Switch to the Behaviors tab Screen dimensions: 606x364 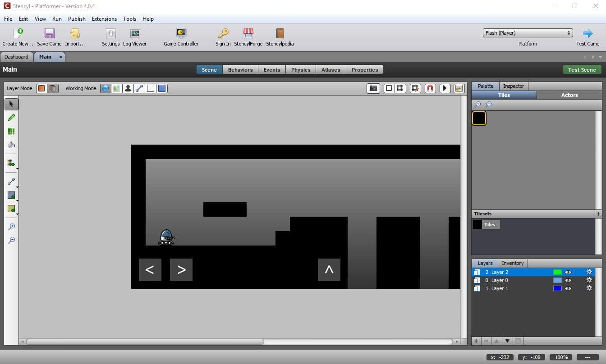[x=240, y=70]
